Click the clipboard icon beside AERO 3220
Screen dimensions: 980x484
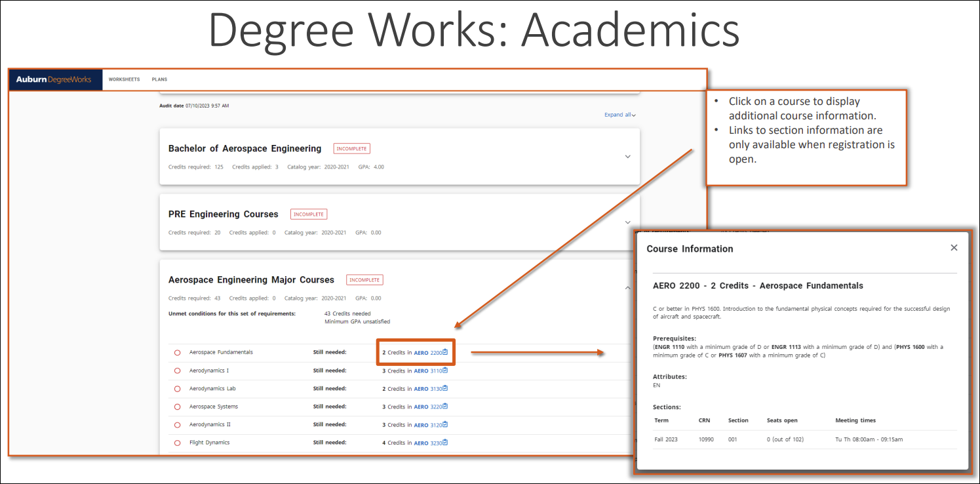(x=446, y=407)
